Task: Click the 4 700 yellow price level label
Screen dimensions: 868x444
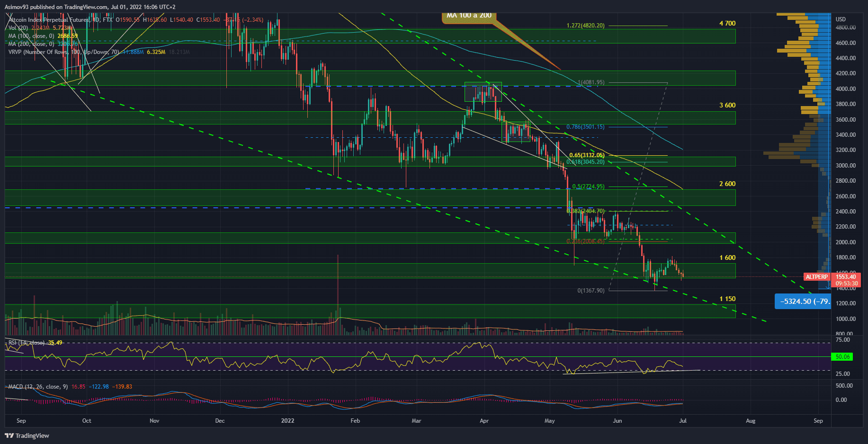Action: 727,23
